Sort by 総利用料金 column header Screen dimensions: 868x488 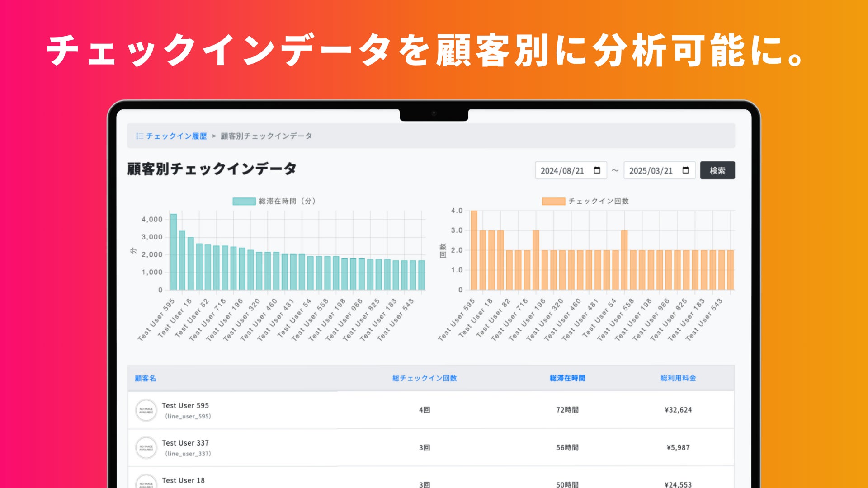click(x=678, y=378)
